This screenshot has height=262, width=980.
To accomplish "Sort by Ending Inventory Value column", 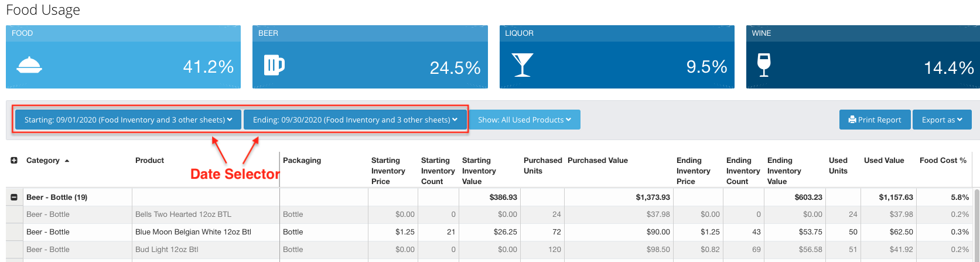I will pos(784,171).
